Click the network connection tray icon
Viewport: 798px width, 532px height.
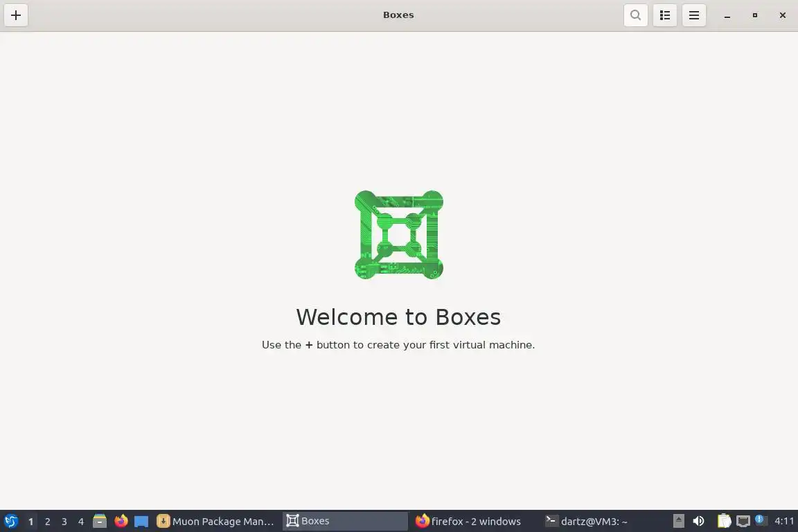tap(743, 522)
